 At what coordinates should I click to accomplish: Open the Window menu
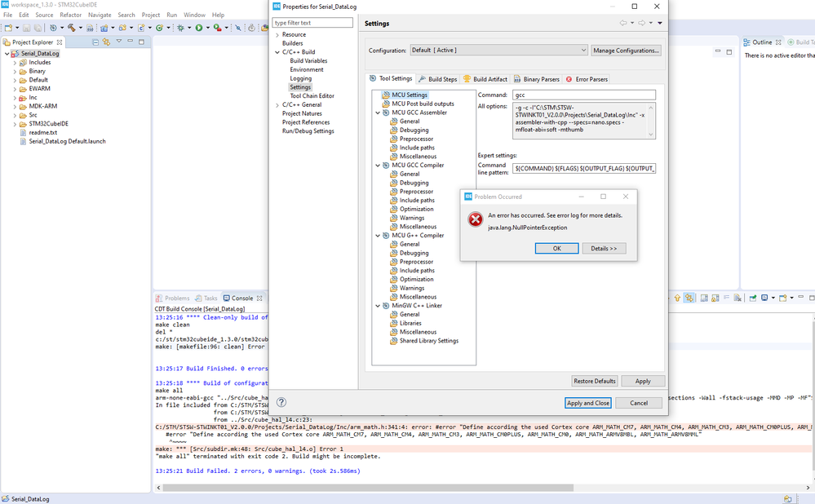[x=194, y=15]
